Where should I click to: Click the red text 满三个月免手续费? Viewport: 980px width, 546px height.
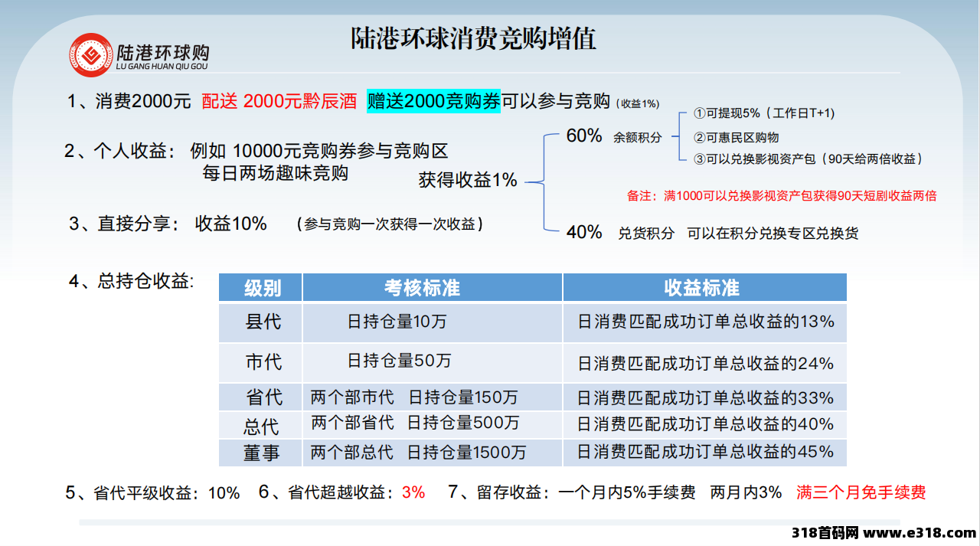pyautogui.click(x=861, y=492)
